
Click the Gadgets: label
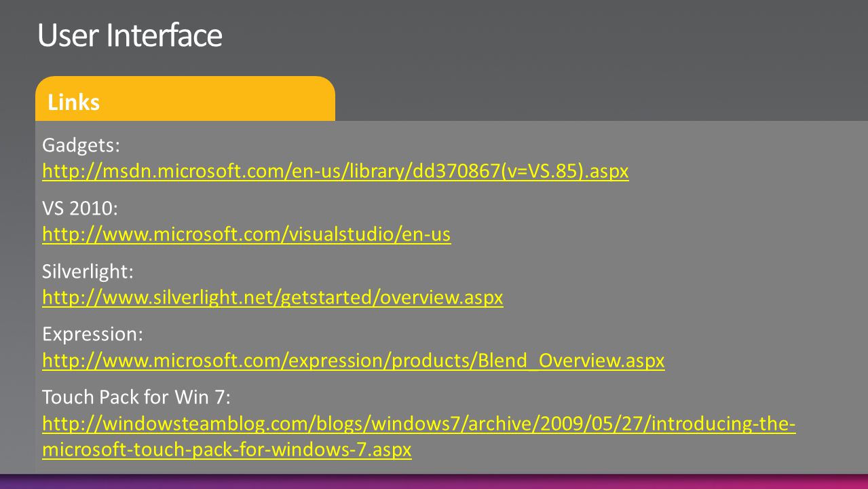coord(81,146)
